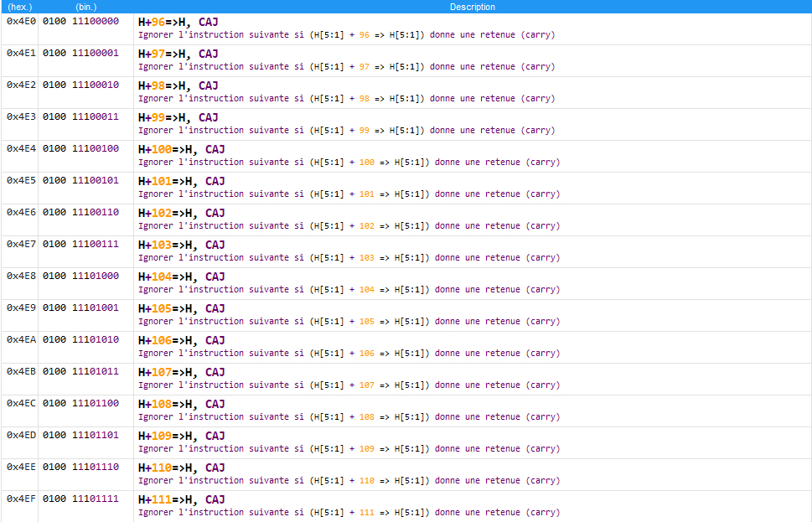Click instruction title H+106=>H, CAJ
812x522 pixels.
[182, 341]
